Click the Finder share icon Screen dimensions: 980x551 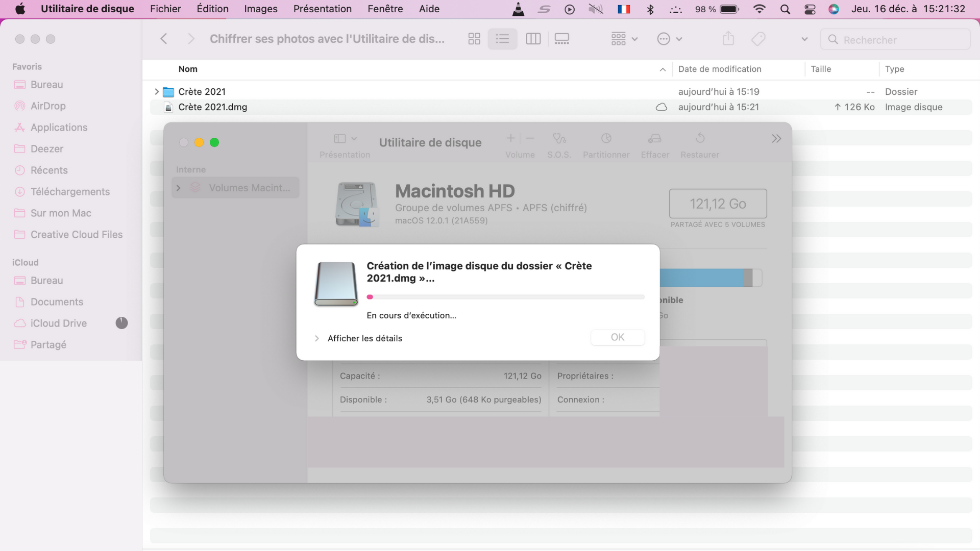coord(728,39)
